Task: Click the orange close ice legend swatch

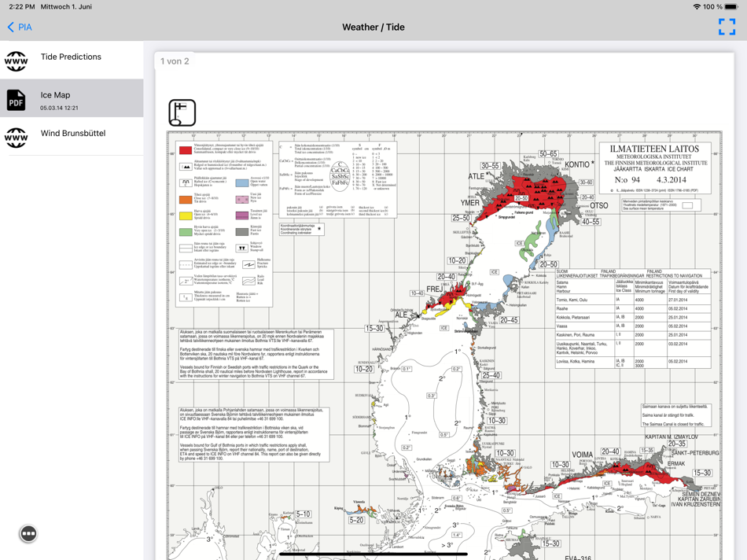Action: [x=186, y=199]
